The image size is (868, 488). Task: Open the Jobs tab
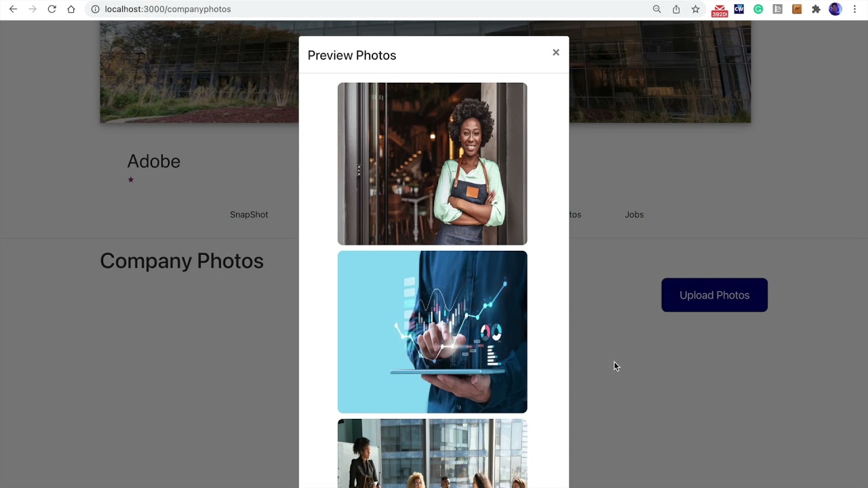[634, 214]
